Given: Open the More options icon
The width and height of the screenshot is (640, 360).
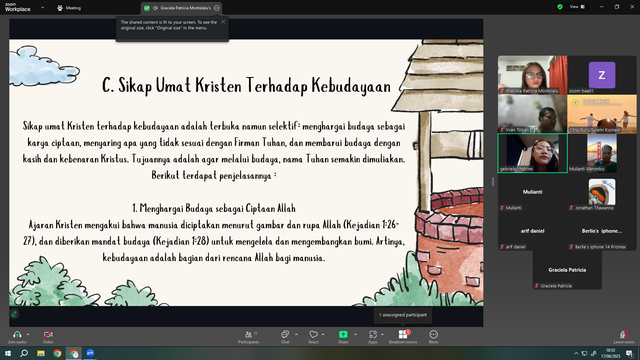Looking at the screenshot, I should [433, 334].
